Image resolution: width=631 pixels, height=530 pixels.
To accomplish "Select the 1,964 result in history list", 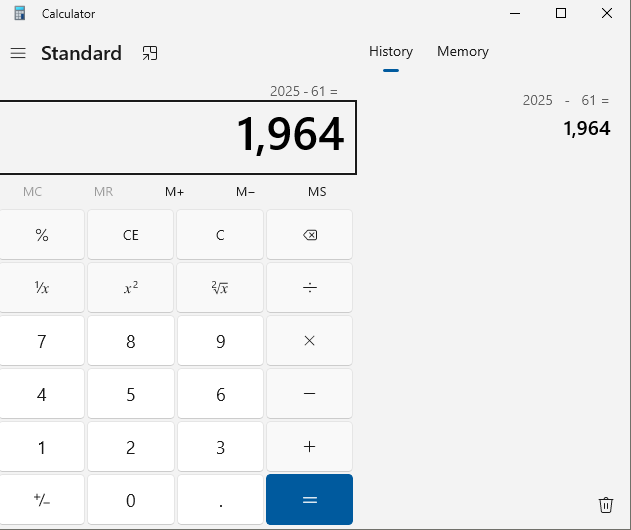I will (587, 129).
